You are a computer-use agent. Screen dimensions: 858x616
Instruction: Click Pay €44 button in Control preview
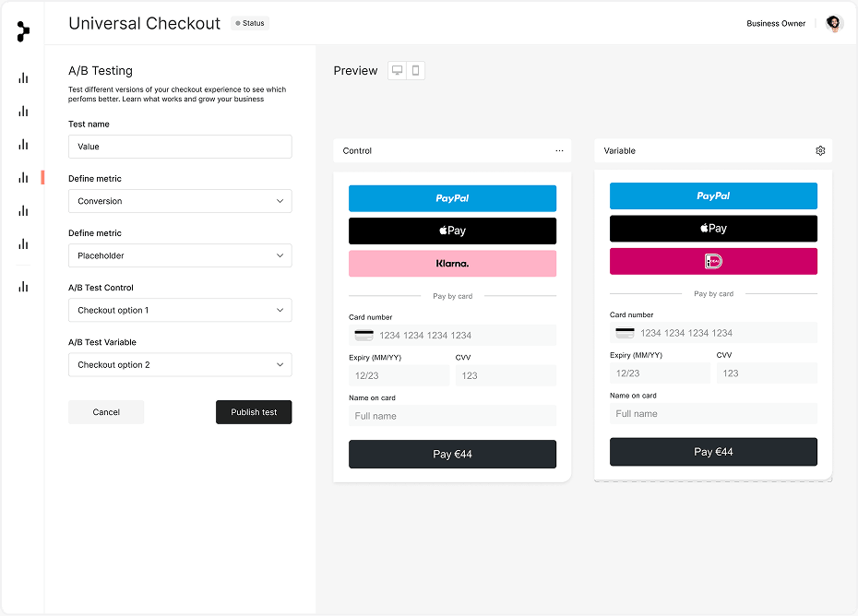coord(453,454)
